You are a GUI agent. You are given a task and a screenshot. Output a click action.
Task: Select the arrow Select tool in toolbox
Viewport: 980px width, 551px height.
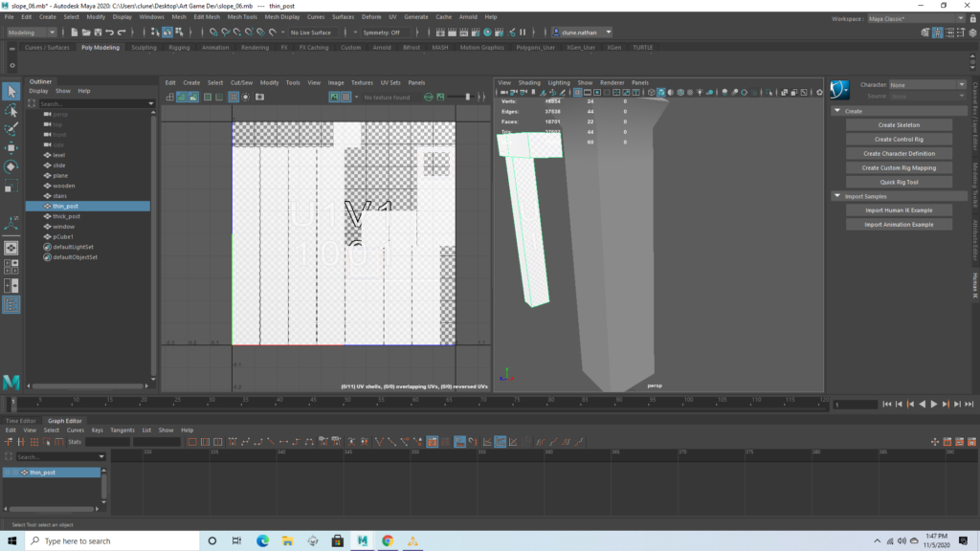[11, 92]
